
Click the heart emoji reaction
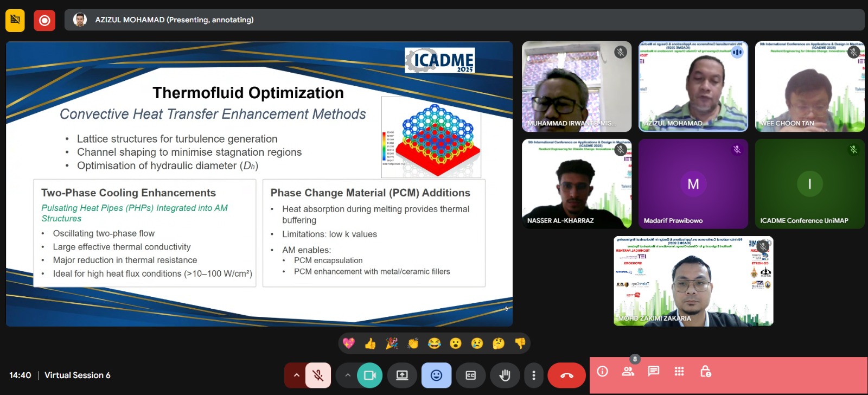coord(349,343)
